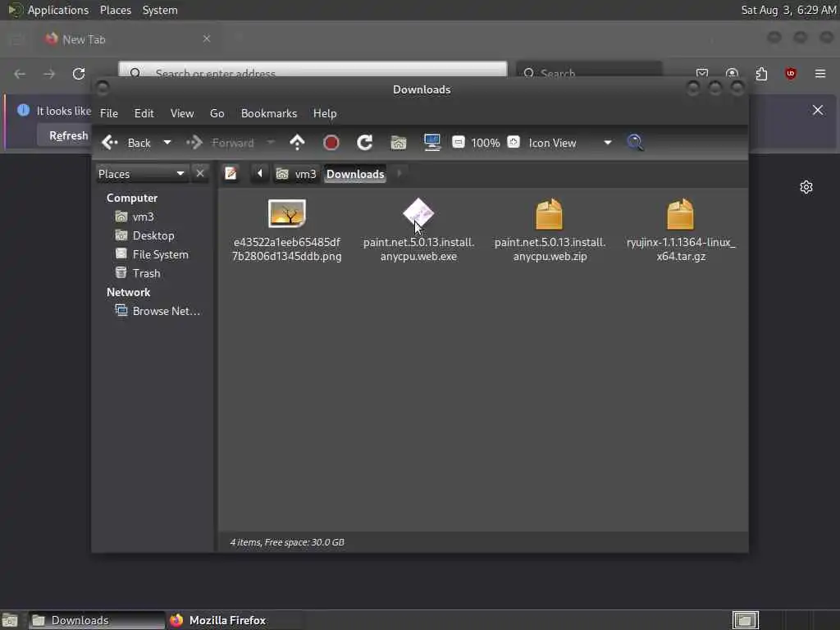This screenshot has height=630, width=840.
Task: Select the New Tab in Firefox
Action: coord(129,39)
